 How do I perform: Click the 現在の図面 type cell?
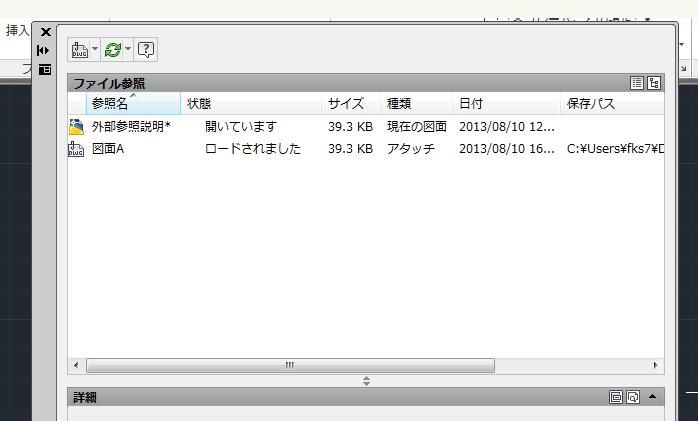click(x=417, y=127)
